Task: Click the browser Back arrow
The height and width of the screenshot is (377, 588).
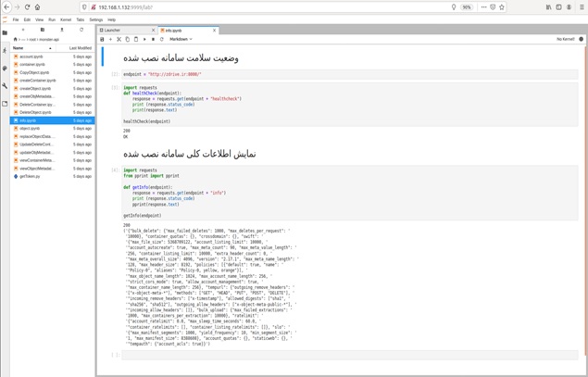Action: click(x=6, y=7)
